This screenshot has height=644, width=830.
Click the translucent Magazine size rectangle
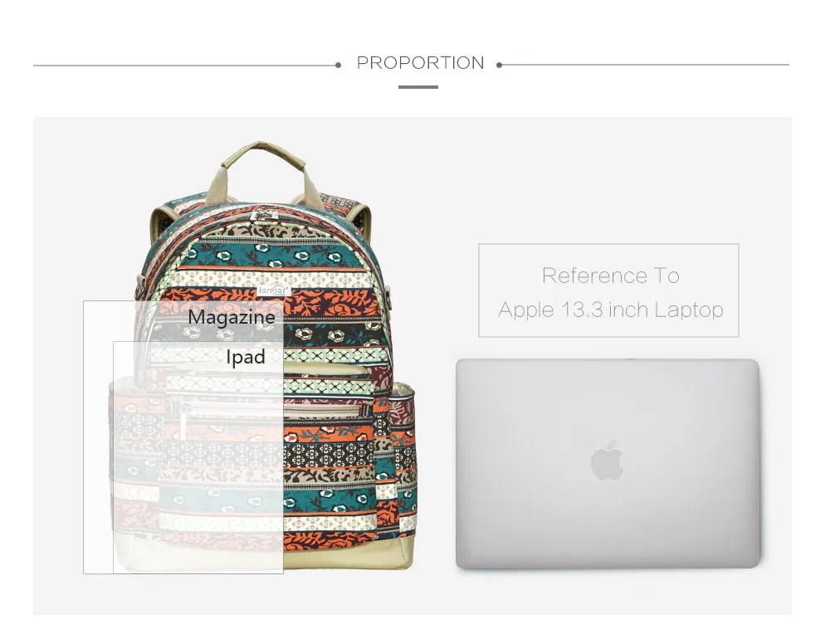click(183, 437)
